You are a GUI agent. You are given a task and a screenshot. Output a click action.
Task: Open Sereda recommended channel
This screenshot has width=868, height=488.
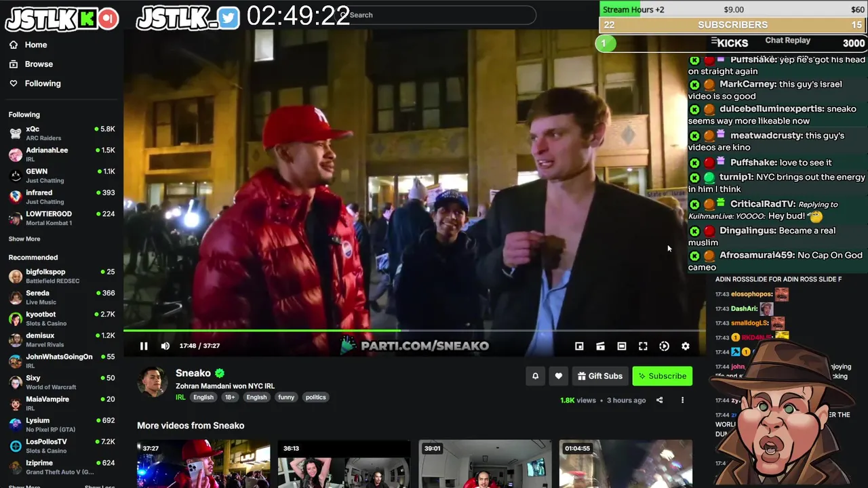tap(62, 297)
